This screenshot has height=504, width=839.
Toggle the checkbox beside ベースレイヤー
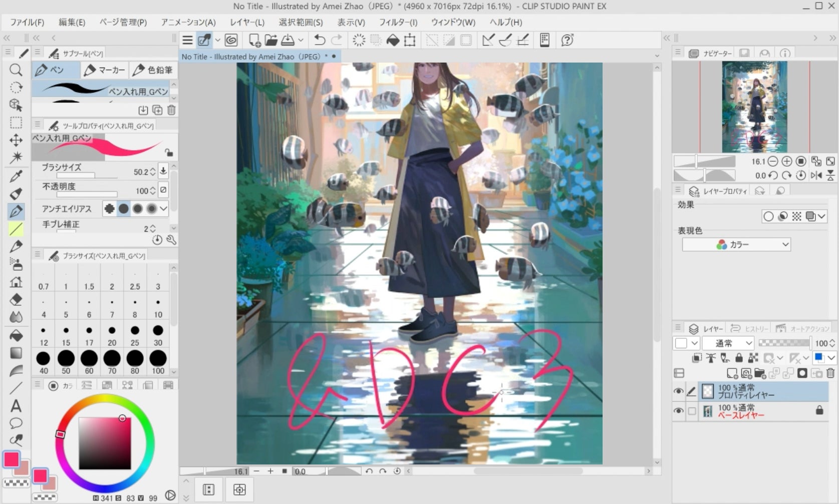(x=692, y=411)
